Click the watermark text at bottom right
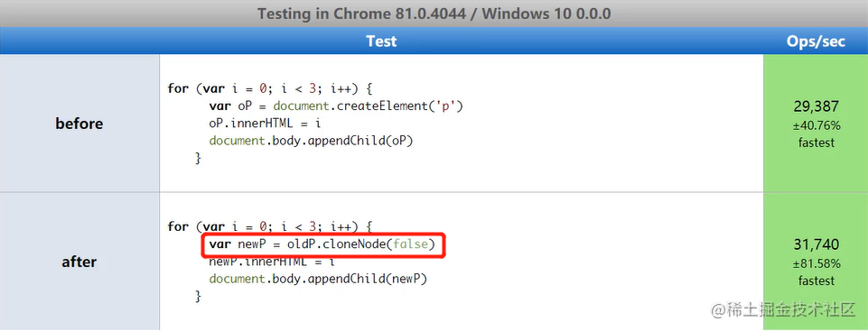 pyautogui.click(x=784, y=309)
